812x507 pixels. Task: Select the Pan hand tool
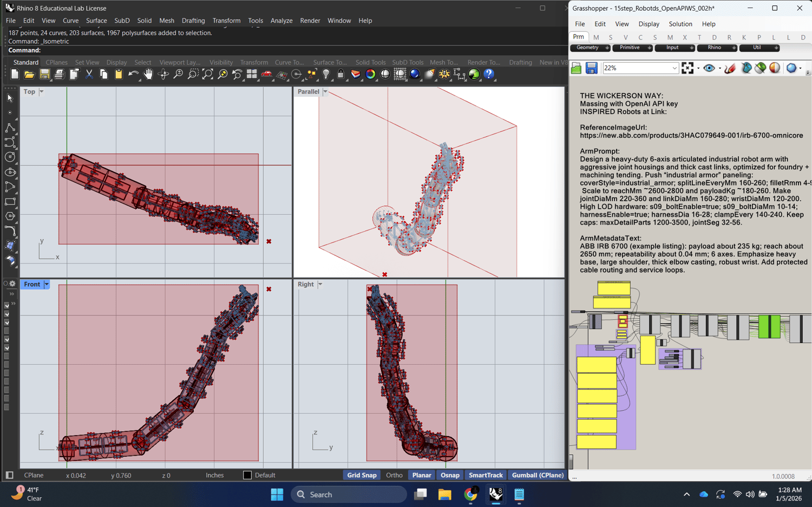148,75
